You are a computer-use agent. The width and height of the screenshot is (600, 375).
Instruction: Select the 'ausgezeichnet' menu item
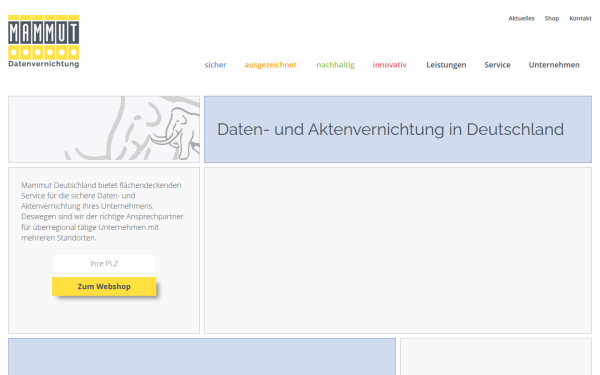click(x=270, y=65)
